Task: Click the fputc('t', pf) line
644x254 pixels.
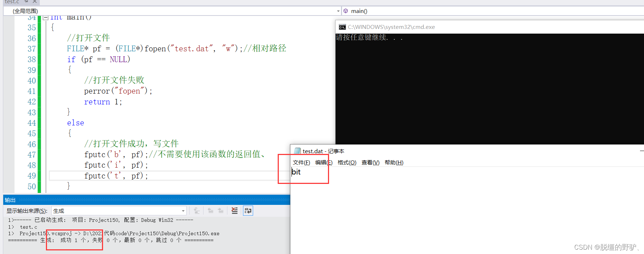Action: [116, 176]
